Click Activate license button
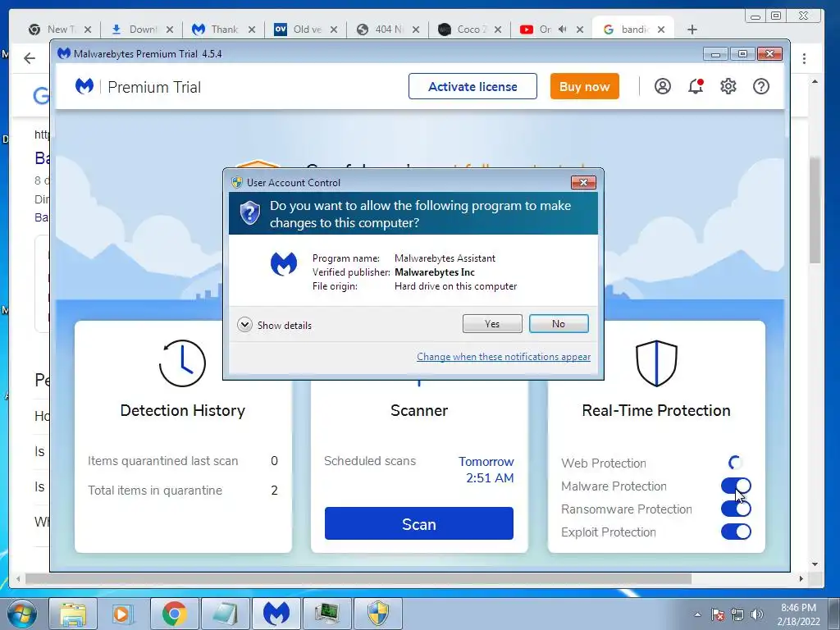Screen dimensions: 840x630 point(472,86)
